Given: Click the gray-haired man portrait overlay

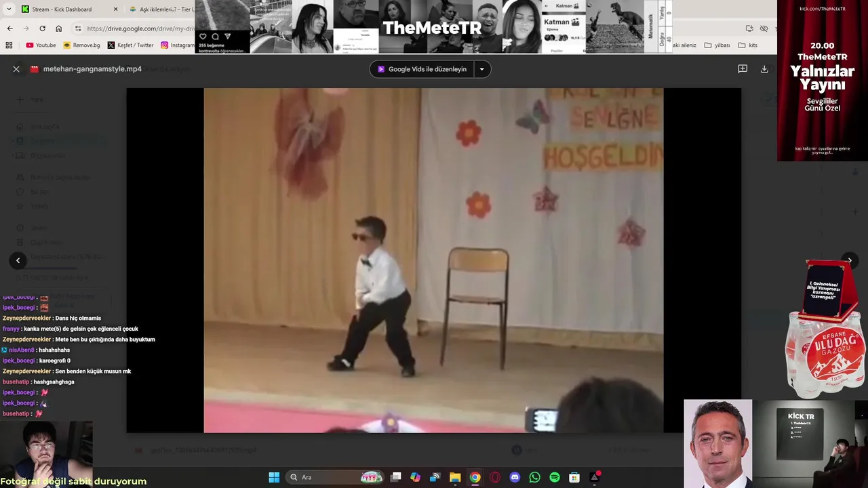Looking at the screenshot, I should [718, 443].
